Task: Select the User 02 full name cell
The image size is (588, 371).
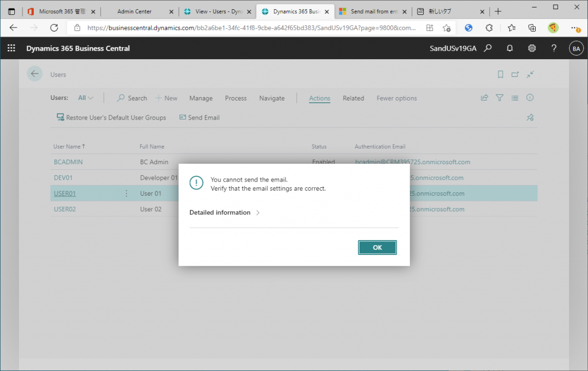Action: (151, 209)
